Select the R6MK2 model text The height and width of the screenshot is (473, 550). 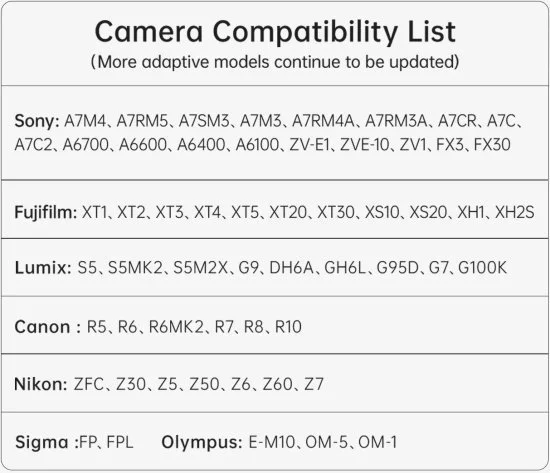coord(176,327)
